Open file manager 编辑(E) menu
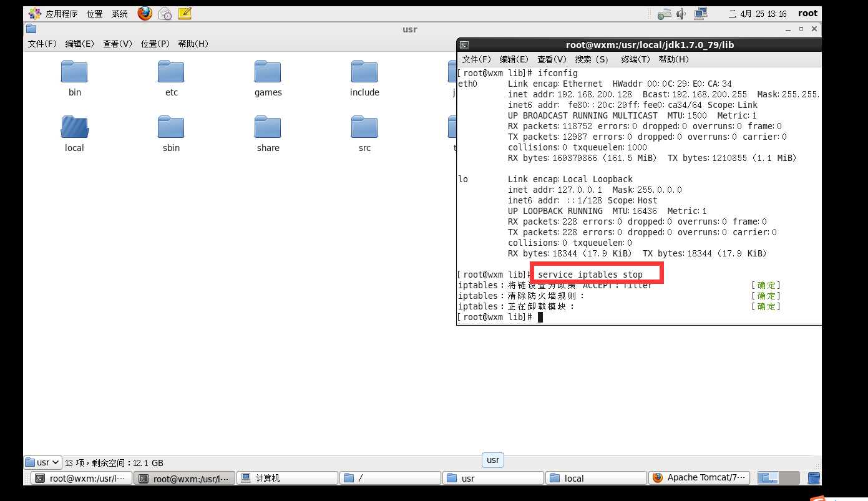The height and width of the screenshot is (501, 868). tap(80, 44)
